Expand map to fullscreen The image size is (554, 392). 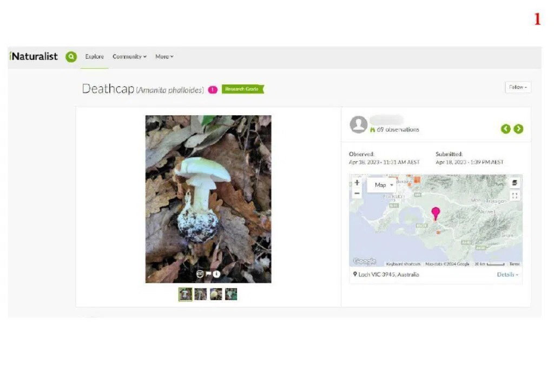click(515, 195)
